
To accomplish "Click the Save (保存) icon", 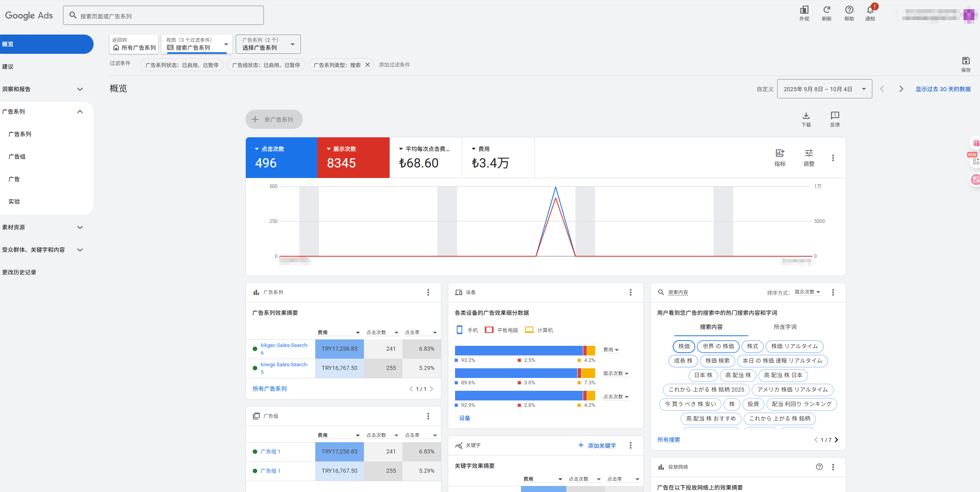I will tap(966, 61).
